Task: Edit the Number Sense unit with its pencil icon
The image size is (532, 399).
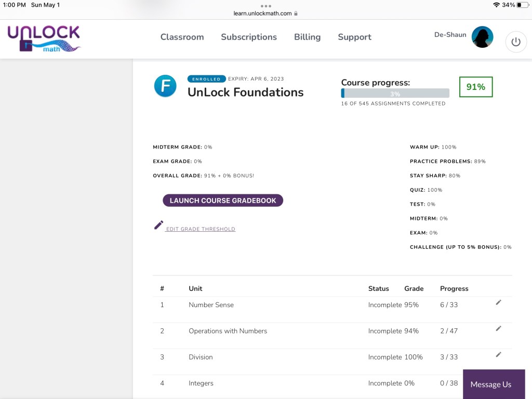Action: [498, 302]
